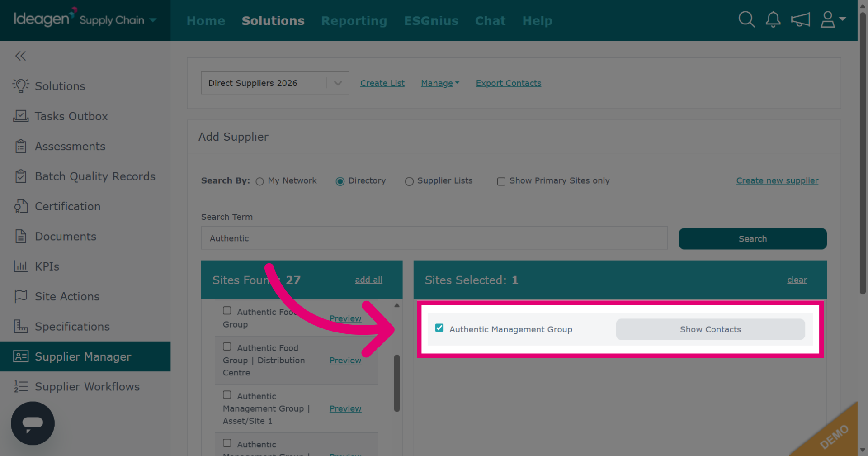
Task: Preview Authentic Food Group Distribution Centre
Action: (x=345, y=361)
